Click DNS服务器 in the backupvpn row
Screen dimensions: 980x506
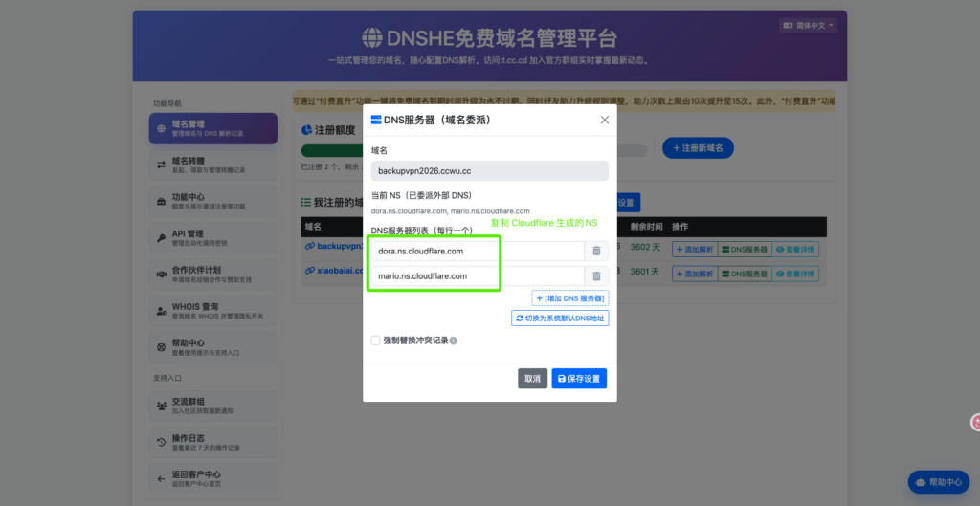(x=745, y=249)
